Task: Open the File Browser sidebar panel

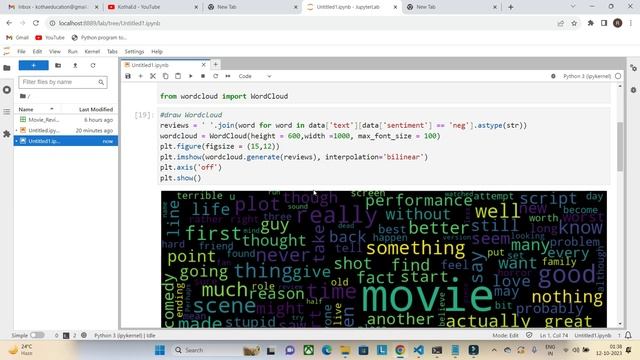Action: point(7,68)
